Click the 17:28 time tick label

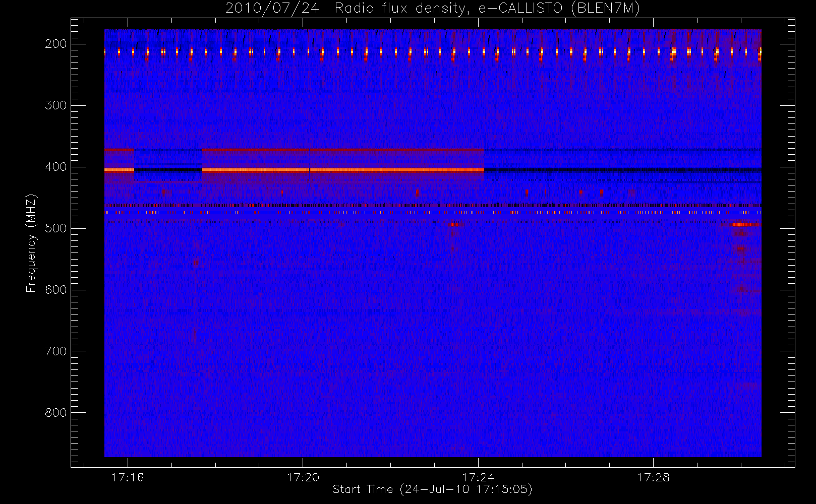click(x=653, y=477)
